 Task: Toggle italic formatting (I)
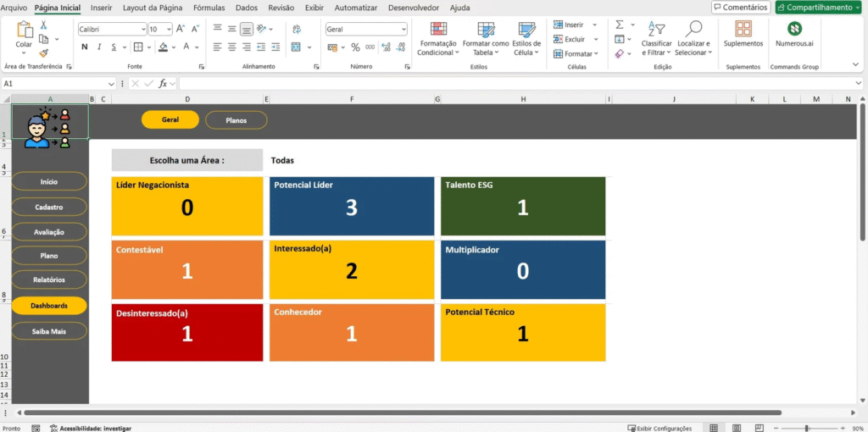[99, 47]
